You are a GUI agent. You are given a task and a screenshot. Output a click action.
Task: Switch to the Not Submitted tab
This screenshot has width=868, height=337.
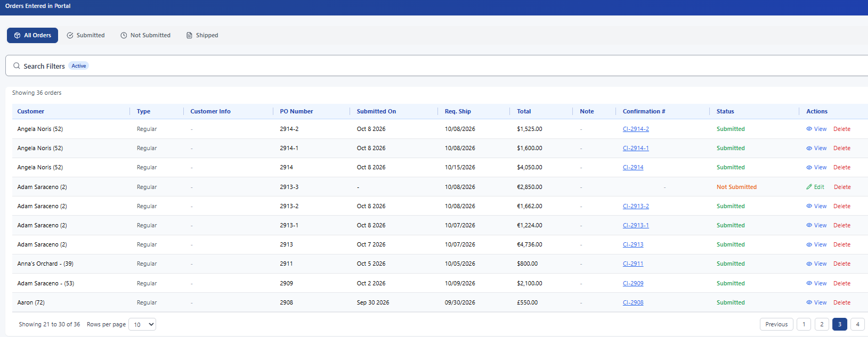[x=145, y=35]
